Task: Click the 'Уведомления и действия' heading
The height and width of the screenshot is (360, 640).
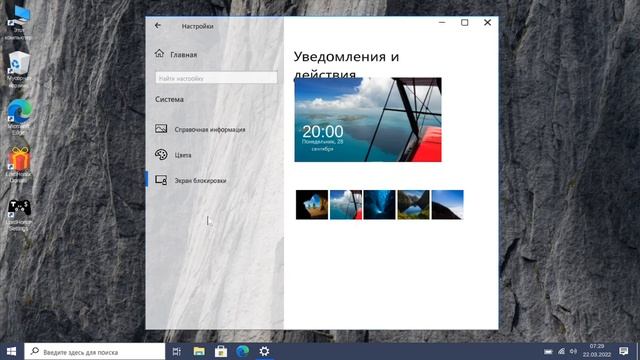Action: click(x=346, y=64)
